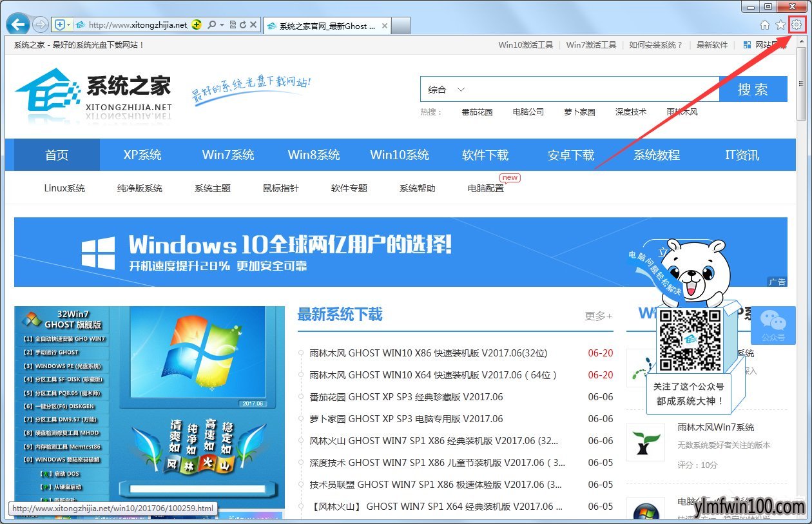The image size is (812, 524).
Task: Open the Win7系统 navigation item
Action: (x=228, y=155)
